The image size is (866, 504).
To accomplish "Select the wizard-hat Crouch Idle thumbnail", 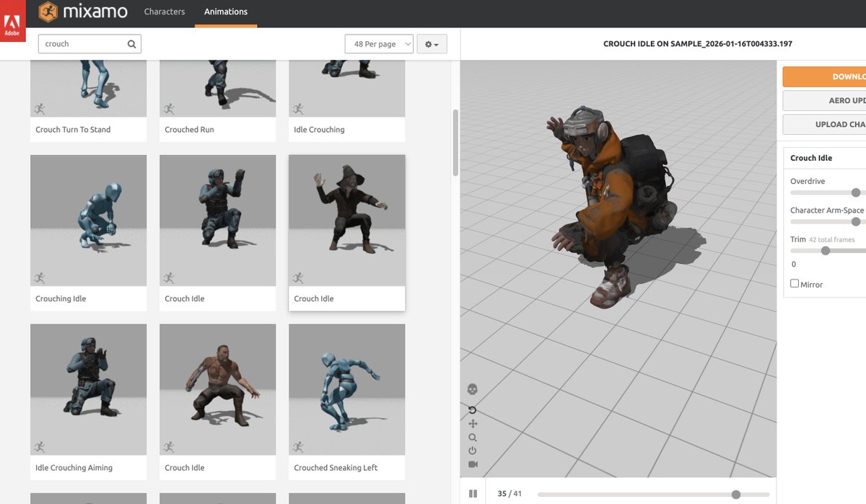I will tap(347, 221).
